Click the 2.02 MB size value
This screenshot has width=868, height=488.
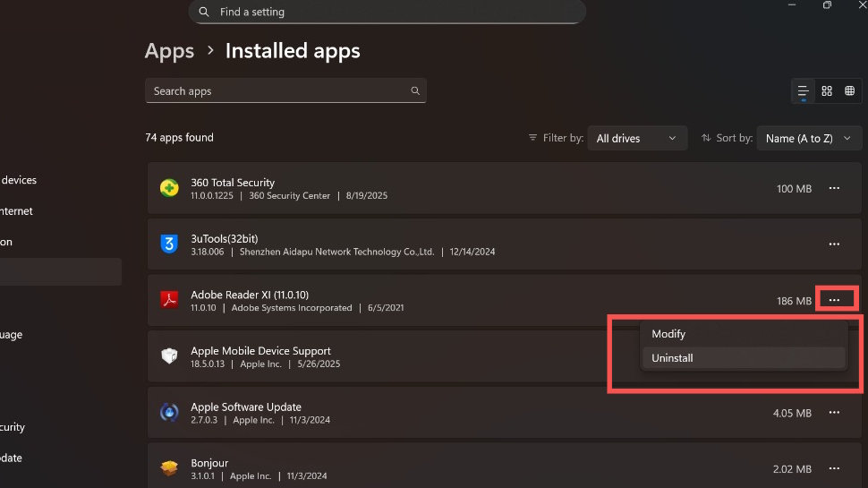click(x=792, y=469)
